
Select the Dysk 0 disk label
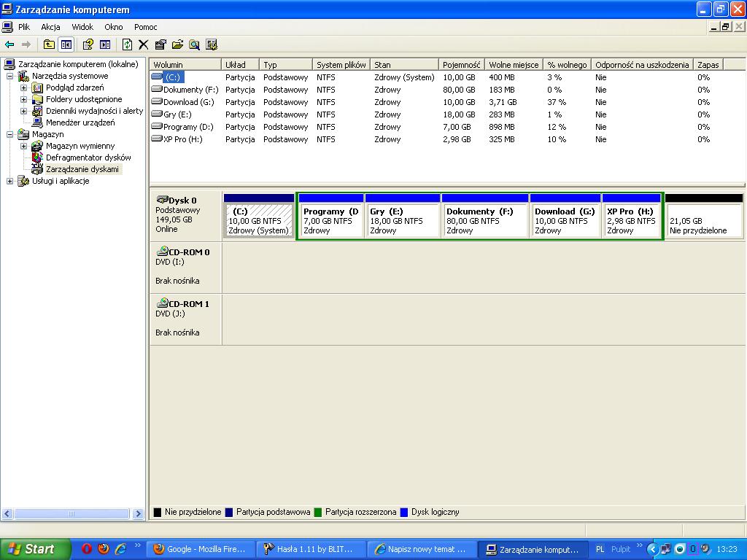coord(186,215)
